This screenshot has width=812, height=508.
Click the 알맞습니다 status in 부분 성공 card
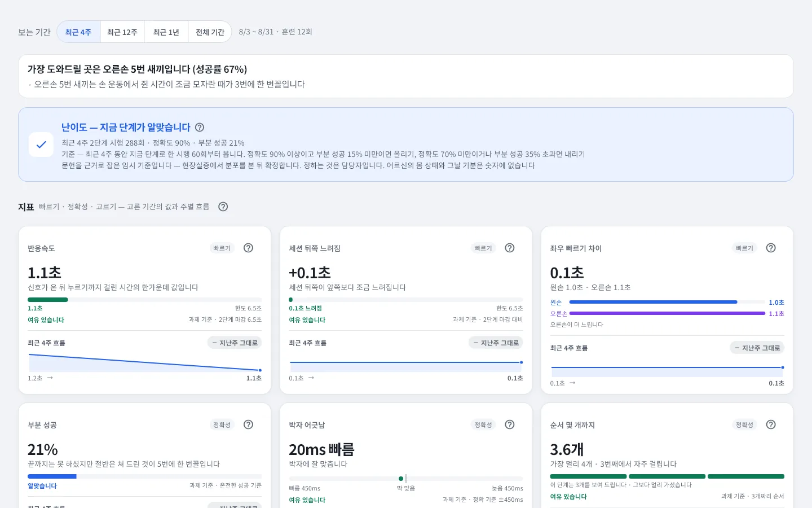pos(42,486)
